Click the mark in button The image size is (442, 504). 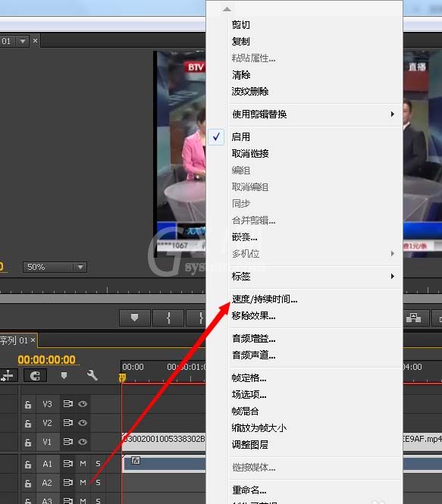tap(168, 318)
